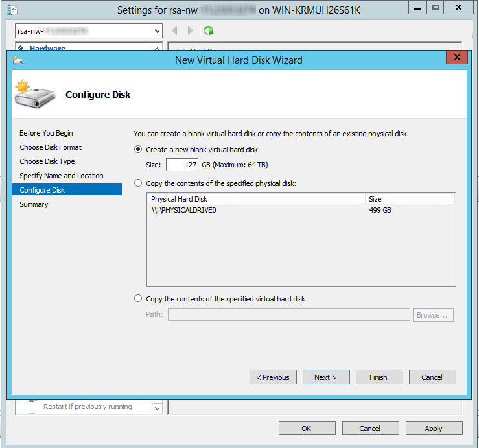Click the scroll down arrow in settings pane
479x448 pixels.
coord(157,408)
